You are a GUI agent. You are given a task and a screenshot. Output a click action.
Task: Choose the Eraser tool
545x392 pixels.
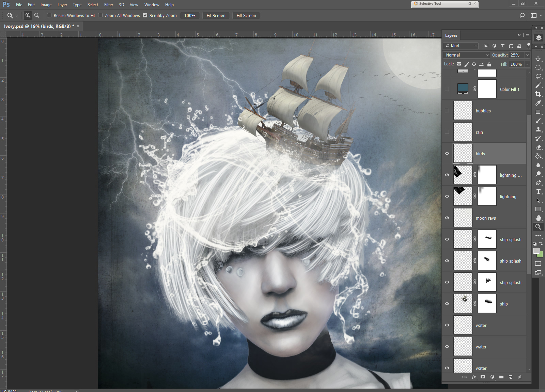(538, 147)
